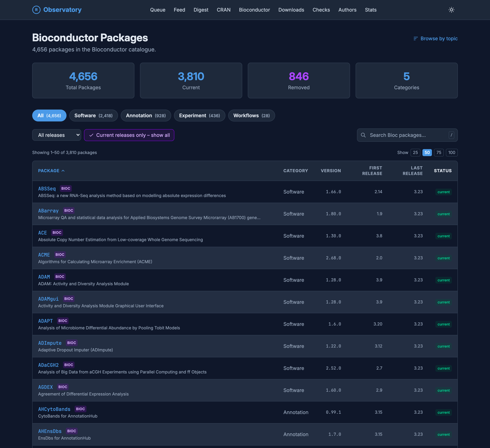Click the current status badge for AGDEX
490x448 pixels.
444,390
